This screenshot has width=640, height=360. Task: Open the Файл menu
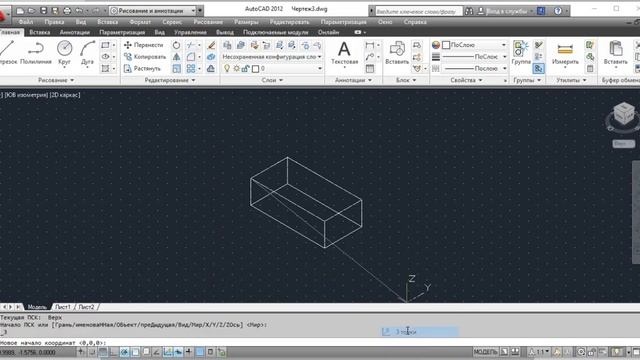[26, 22]
